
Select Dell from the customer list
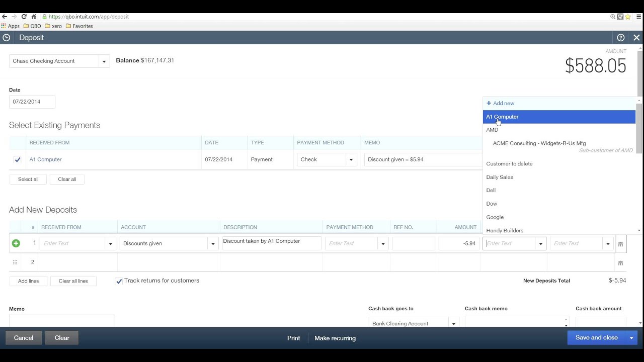click(559, 190)
